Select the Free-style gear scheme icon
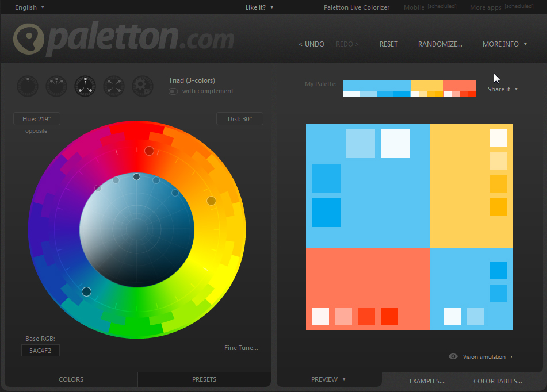The height and width of the screenshot is (392, 547). (143, 86)
